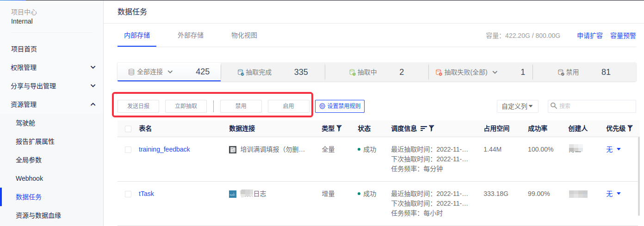Switch to the 外部存储 tab

tap(191, 35)
